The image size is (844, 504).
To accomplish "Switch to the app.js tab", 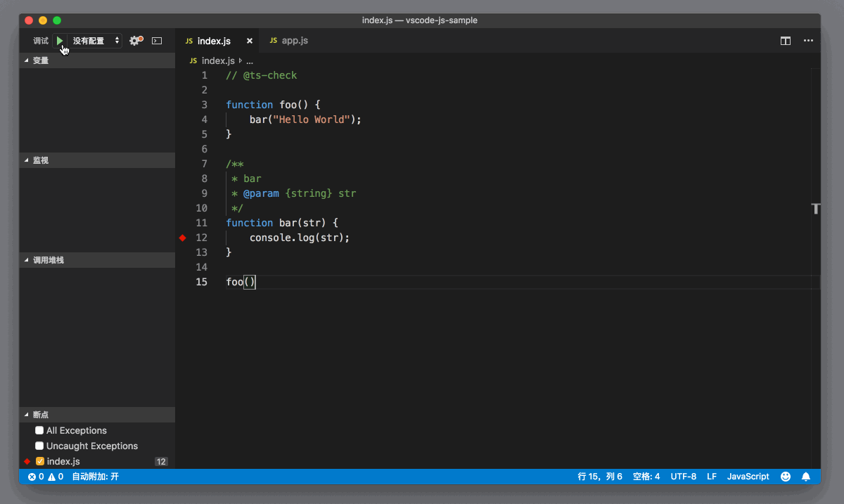I will pos(295,40).
